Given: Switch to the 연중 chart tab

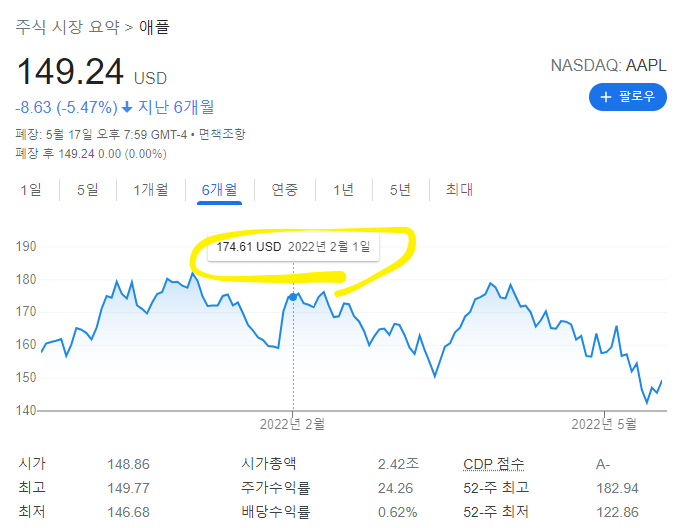Looking at the screenshot, I should click(285, 190).
